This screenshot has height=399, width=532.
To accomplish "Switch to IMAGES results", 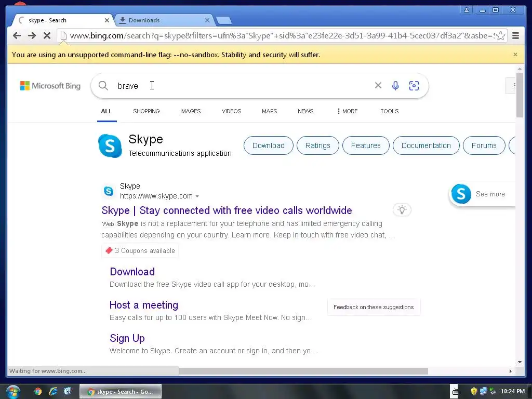I will coord(190,111).
